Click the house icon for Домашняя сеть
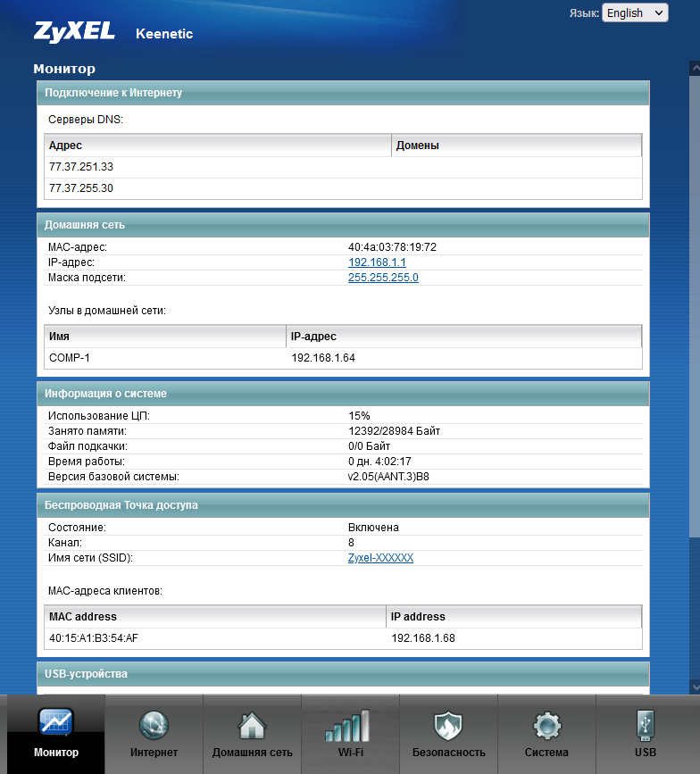Viewport: 700px width, 774px height. pyautogui.click(x=252, y=724)
